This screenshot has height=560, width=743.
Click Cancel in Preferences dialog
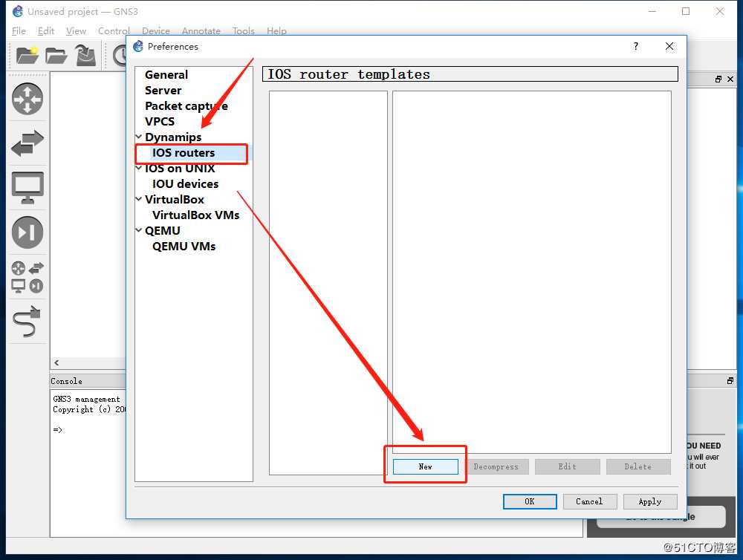click(589, 502)
